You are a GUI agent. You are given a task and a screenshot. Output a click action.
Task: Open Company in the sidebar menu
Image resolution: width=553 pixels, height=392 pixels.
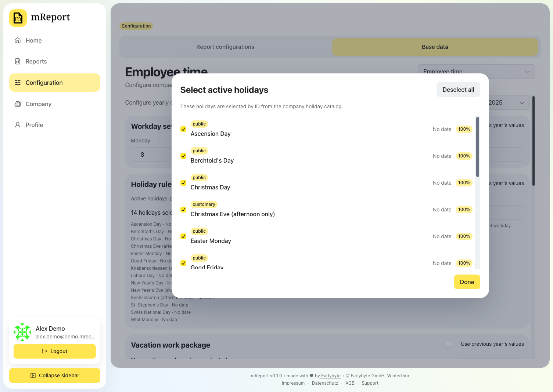[x=55, y=104]
